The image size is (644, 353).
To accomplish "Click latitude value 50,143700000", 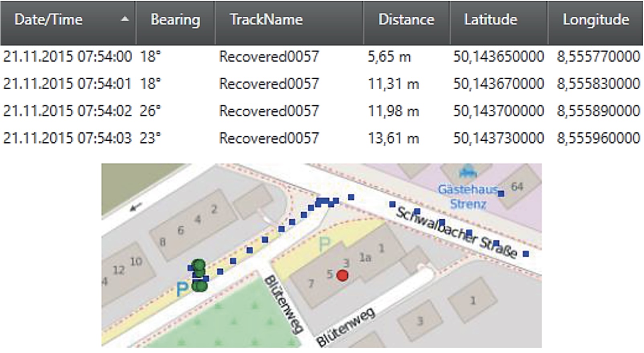I will click(x=499, y=111).
